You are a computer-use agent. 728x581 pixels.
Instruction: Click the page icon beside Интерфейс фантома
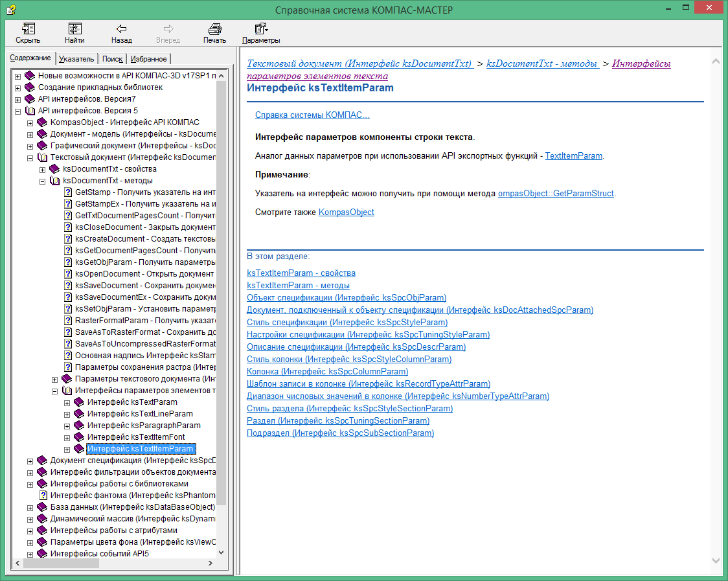point(43,496)
